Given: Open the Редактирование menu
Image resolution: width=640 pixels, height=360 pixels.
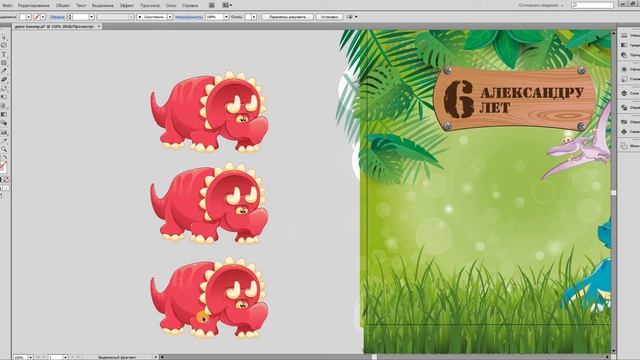Looking at the screenshot, I should (34, 6).
